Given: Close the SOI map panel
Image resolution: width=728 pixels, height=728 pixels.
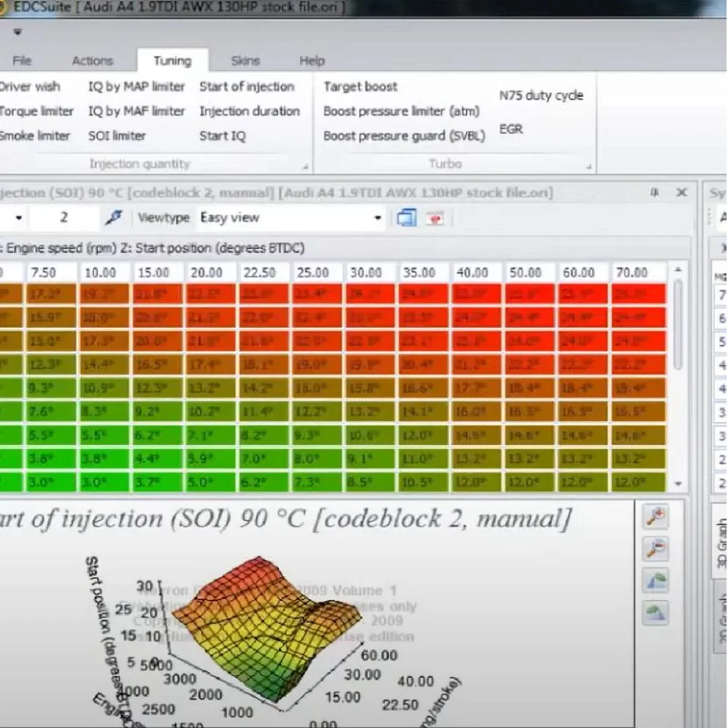Looking at the screenshot, I should point(681,192).
